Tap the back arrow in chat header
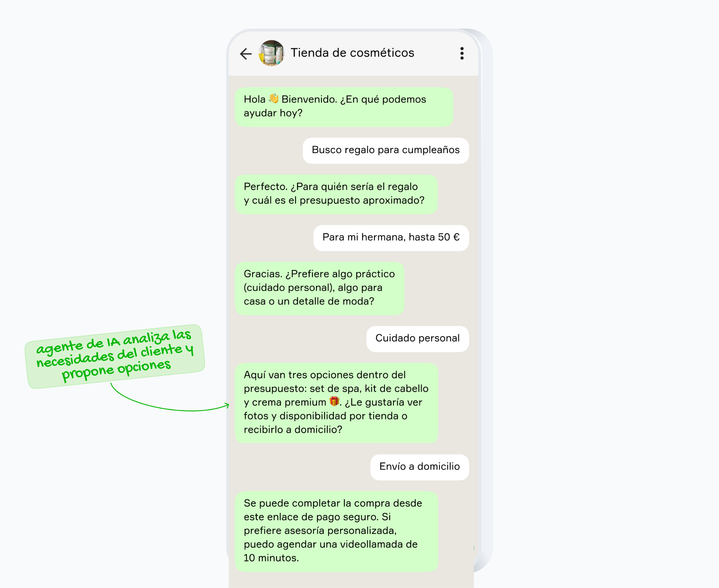 pos(246,53)
